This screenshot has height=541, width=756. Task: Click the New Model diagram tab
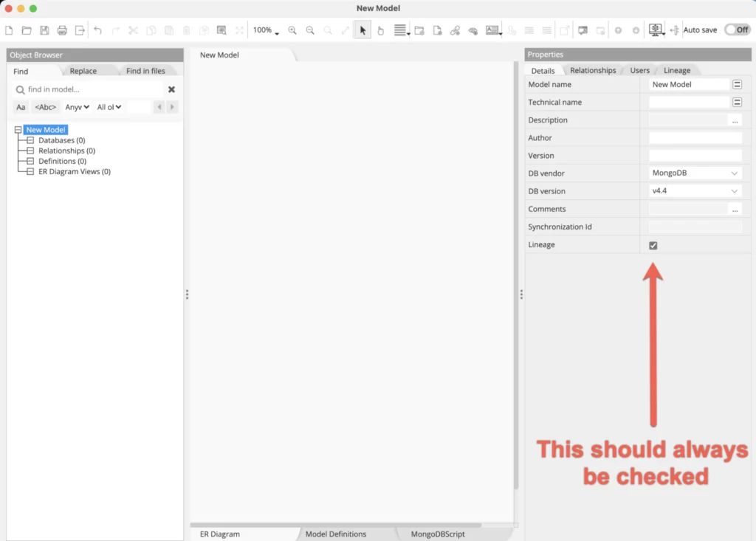tap(219, 55)
